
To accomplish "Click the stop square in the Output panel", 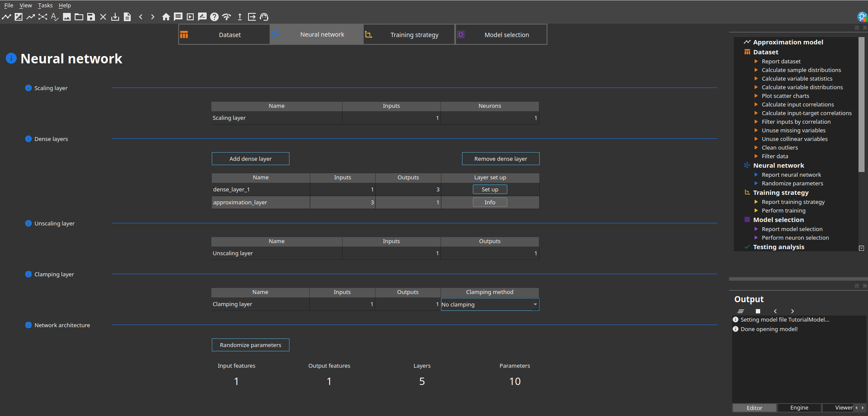I will (758, 311).
